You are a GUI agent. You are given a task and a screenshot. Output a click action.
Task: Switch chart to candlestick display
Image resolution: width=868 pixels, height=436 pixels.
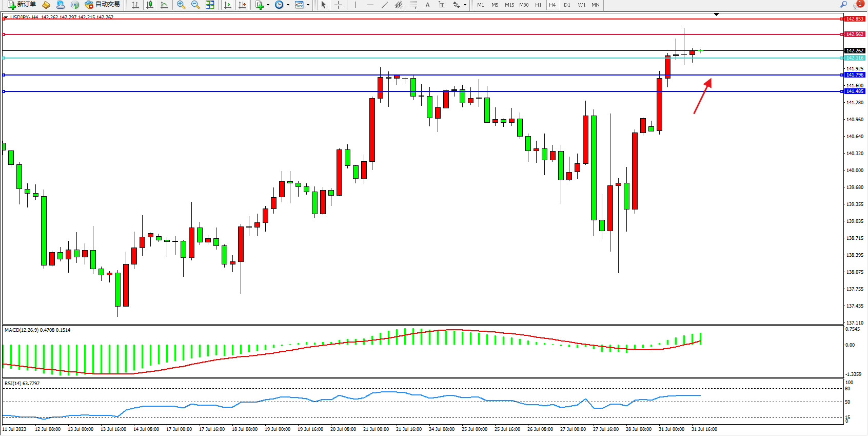(150, 5)
